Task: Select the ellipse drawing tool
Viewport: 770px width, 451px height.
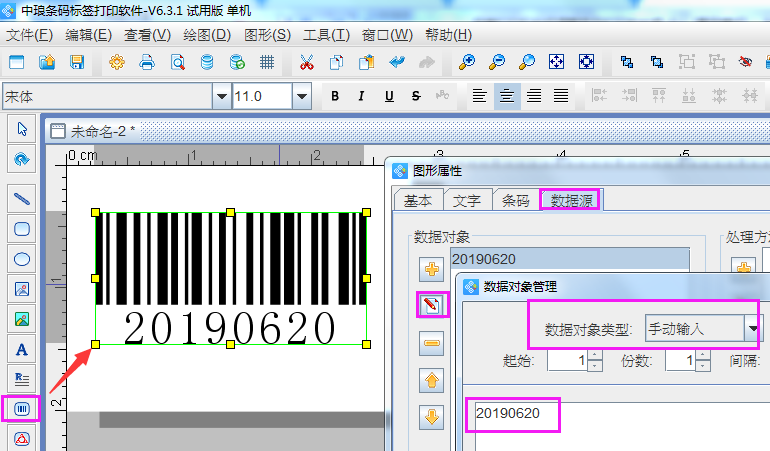Action: [22, 259]
